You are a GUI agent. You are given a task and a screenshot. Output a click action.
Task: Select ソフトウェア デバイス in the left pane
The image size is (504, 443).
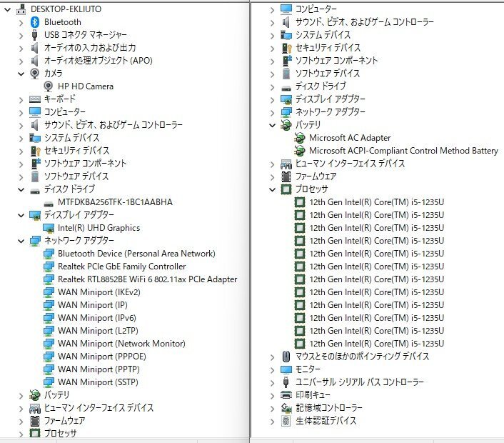point(76,176)
